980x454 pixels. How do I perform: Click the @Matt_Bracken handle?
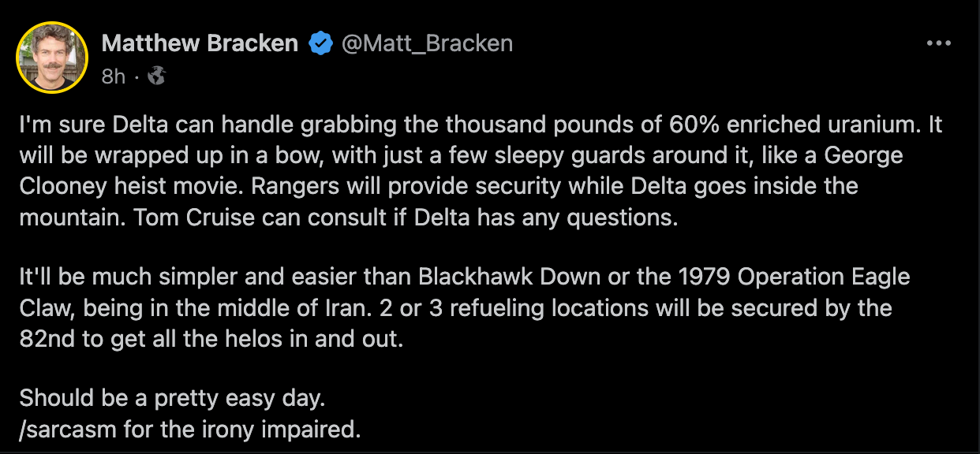(427, 44)
